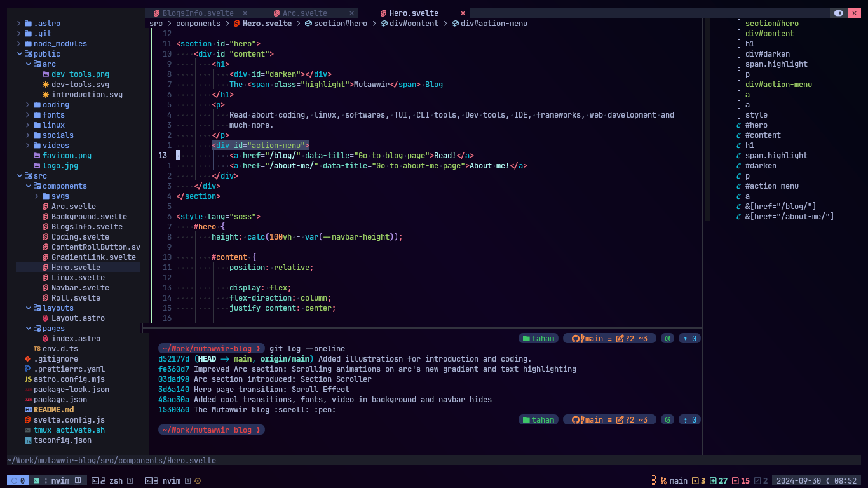Viewport: 868px width, 488px height.
Task: Click the JS icon beside astro.config.mjs
Action: click(28, 379)
